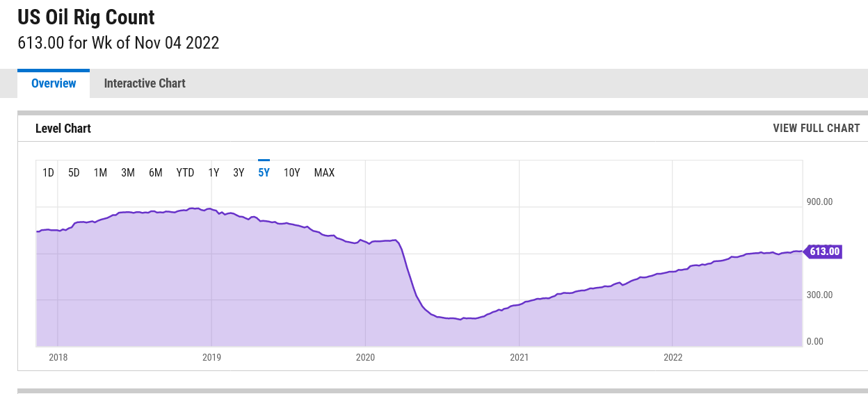The width and height of the screenshot is (868, 394).
Task: Select the active 5Y range
Action: tap(264, 172)
